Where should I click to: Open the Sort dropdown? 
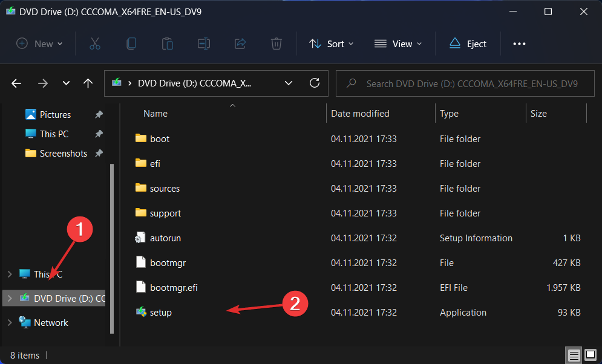pos(331,43)
